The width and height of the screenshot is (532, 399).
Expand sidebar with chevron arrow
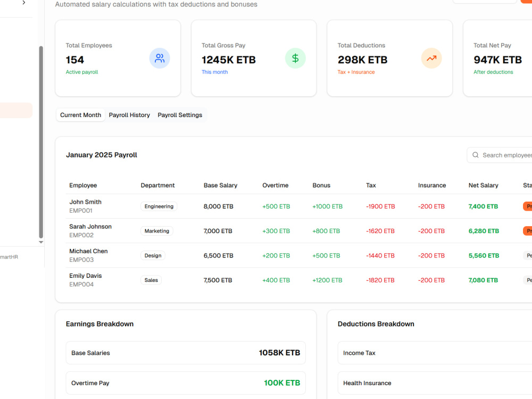pos(24,3)
